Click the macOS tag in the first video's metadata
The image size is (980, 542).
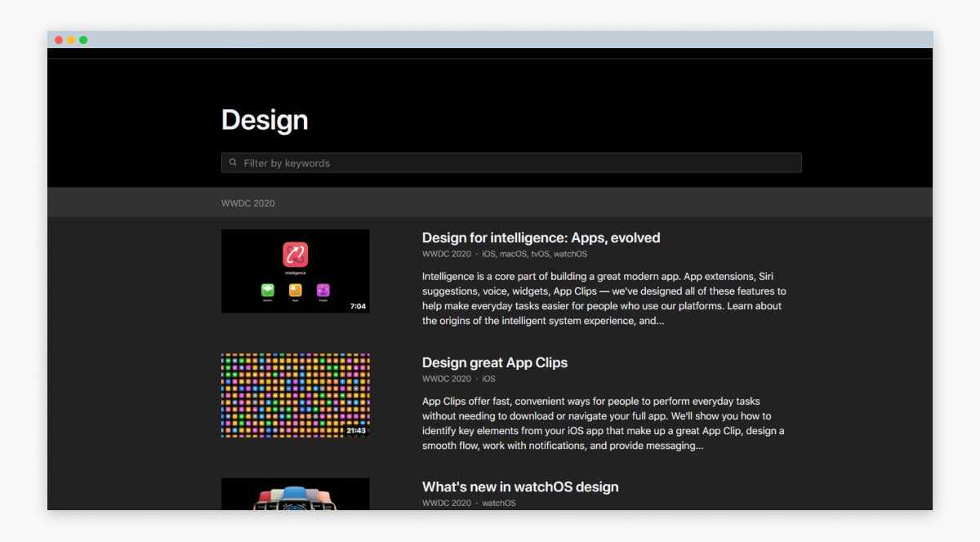[x=513, y=254]
